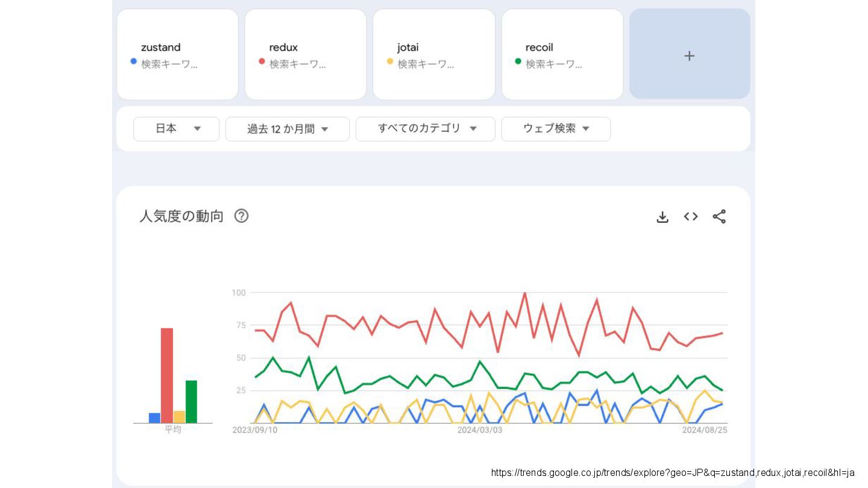This screenshot has height=488, width=868.
Task: Click the green recoil average bar
Action: [x=191, y=401]
